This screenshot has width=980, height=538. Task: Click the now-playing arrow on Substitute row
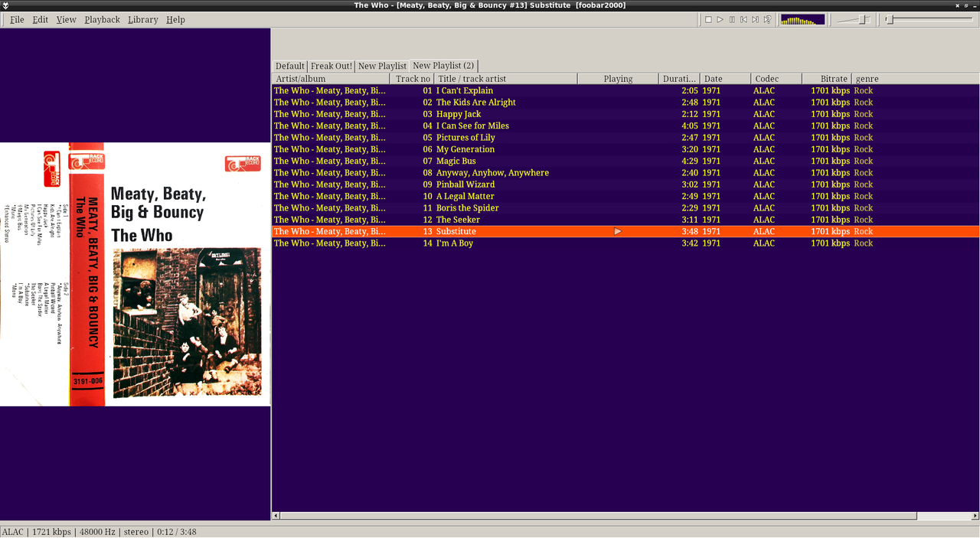coord(618,231)
